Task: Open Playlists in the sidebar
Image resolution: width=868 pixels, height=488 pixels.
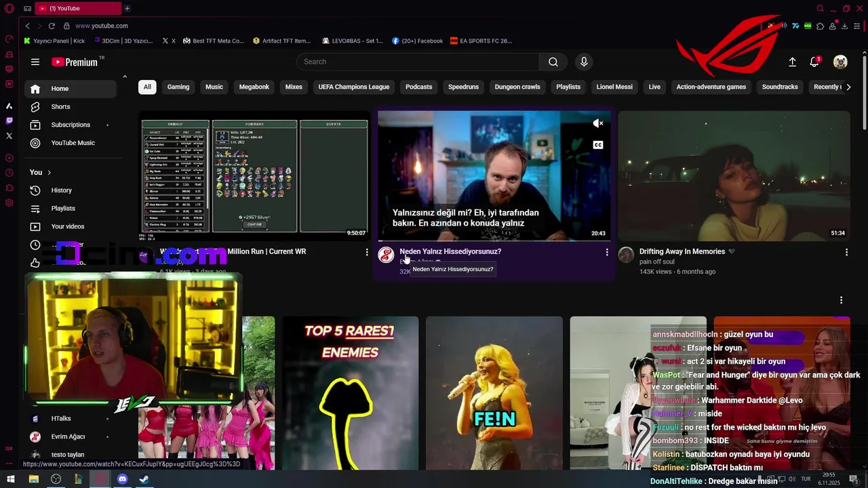Action: [x=71, y=209]
